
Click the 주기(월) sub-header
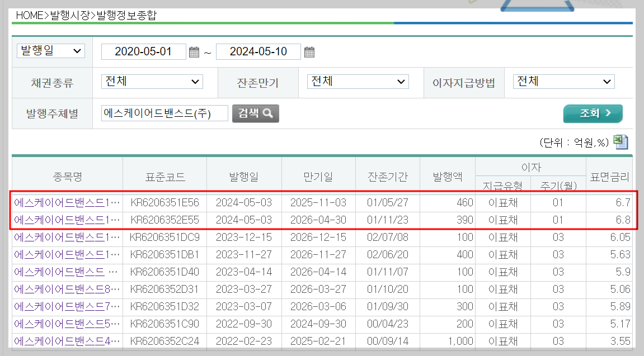point(558,186)
